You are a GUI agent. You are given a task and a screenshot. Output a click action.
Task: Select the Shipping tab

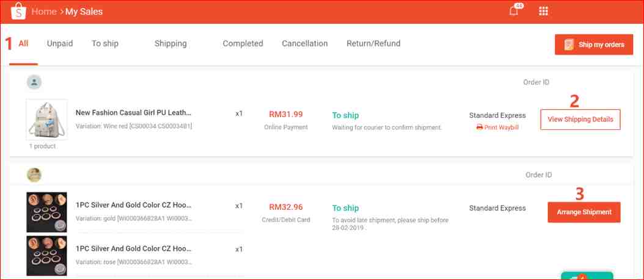point(170,43)
